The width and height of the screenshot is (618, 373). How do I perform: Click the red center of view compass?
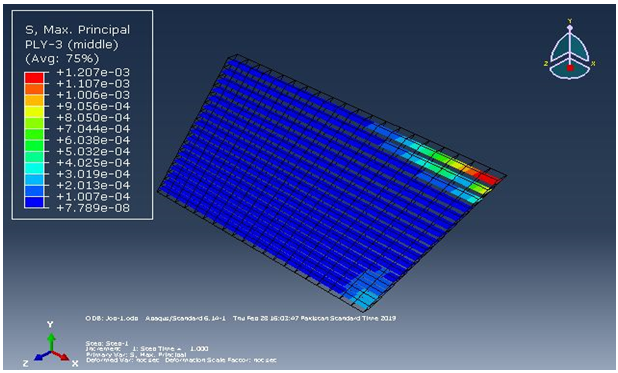pyautogui.click(x=570, y=68)
